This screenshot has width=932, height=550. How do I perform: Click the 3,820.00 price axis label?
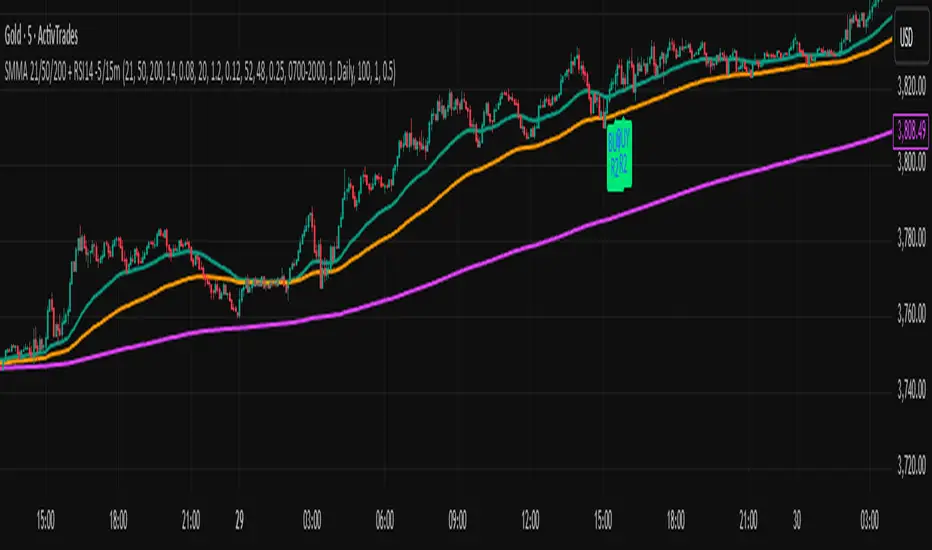coord(911,88)
